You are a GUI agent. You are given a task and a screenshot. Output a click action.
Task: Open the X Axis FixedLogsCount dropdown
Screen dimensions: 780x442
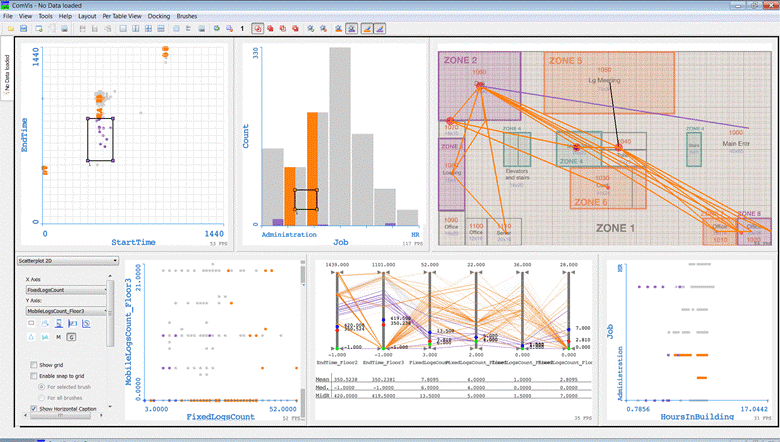point(66,290)
